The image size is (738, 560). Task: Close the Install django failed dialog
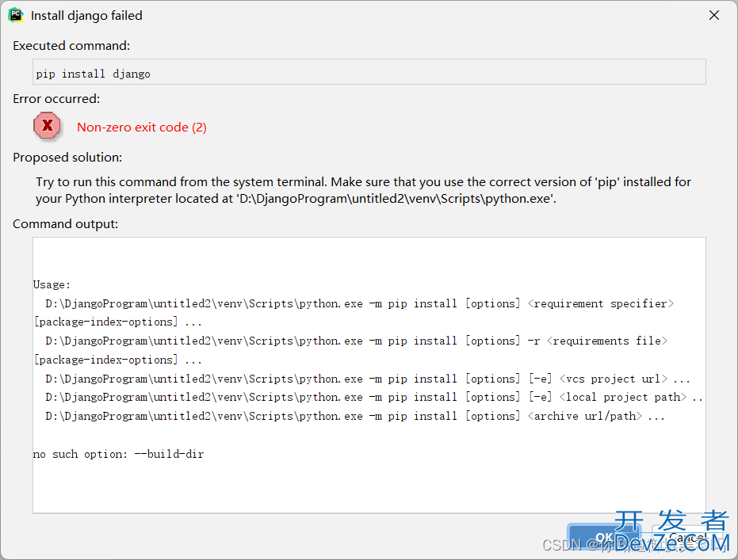(x=714, y=16)
